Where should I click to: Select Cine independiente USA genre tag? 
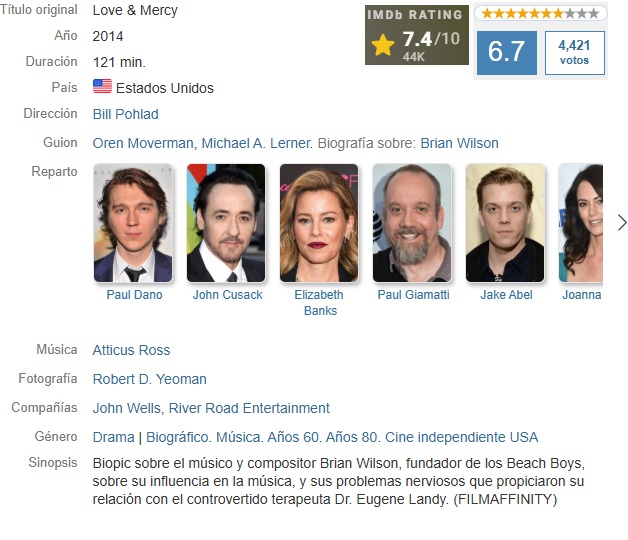[x=461, y=437]
